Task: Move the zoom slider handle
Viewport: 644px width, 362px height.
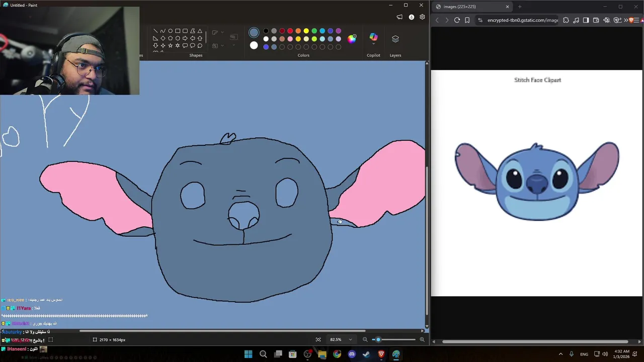Action: click(x=378, y=339)
